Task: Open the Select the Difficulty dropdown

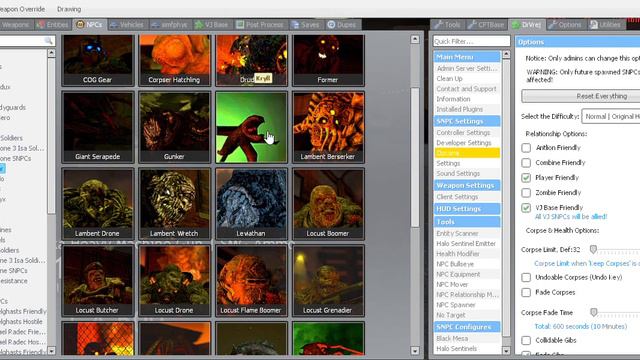Action: 611,116
